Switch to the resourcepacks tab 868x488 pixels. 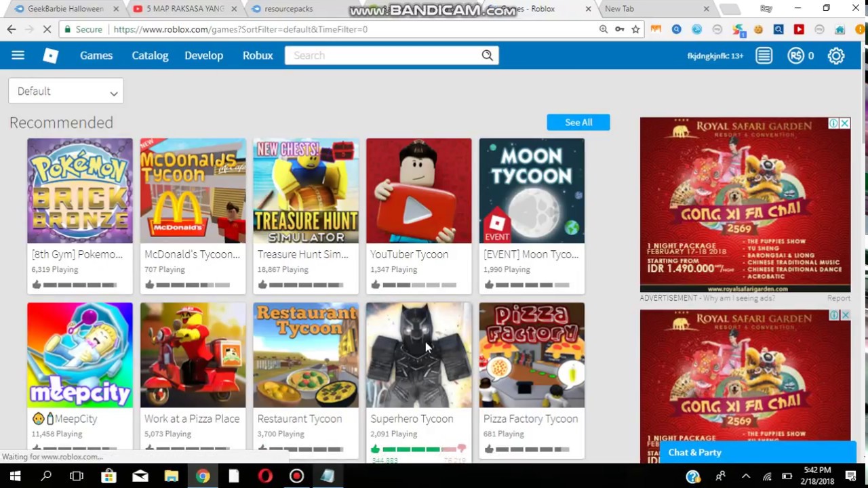tap(298, 9)
